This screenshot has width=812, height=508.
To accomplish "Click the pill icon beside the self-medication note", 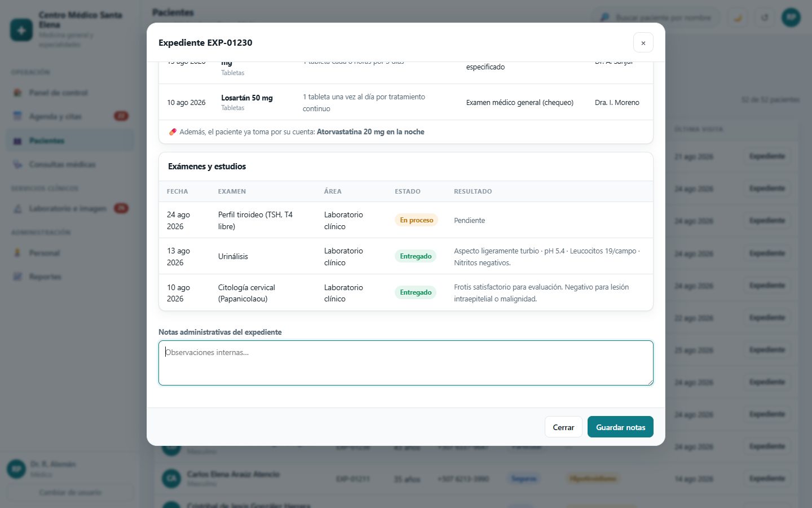I will pos(173,132).
